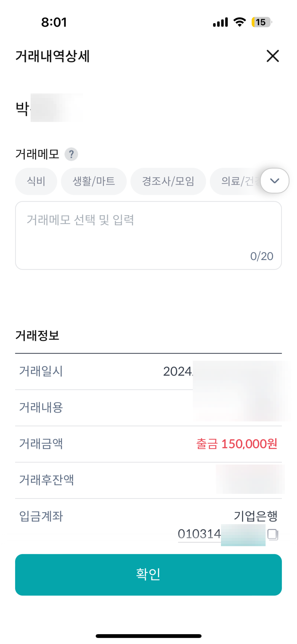Tap the Wi-Fi icon in status bar

tap(240, 22)
